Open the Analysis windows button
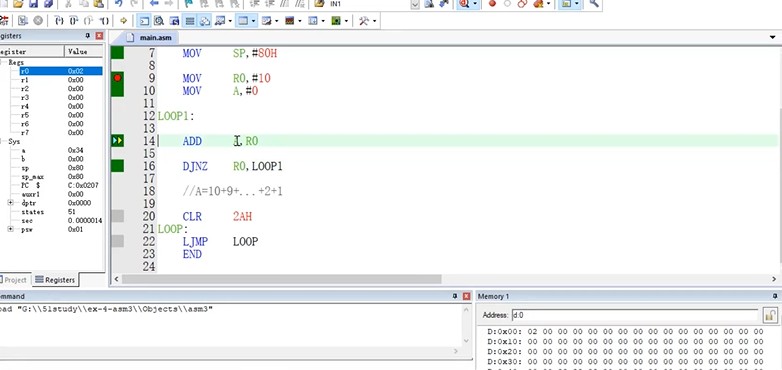This screenshot has width=782, height=370. (289, 20)
